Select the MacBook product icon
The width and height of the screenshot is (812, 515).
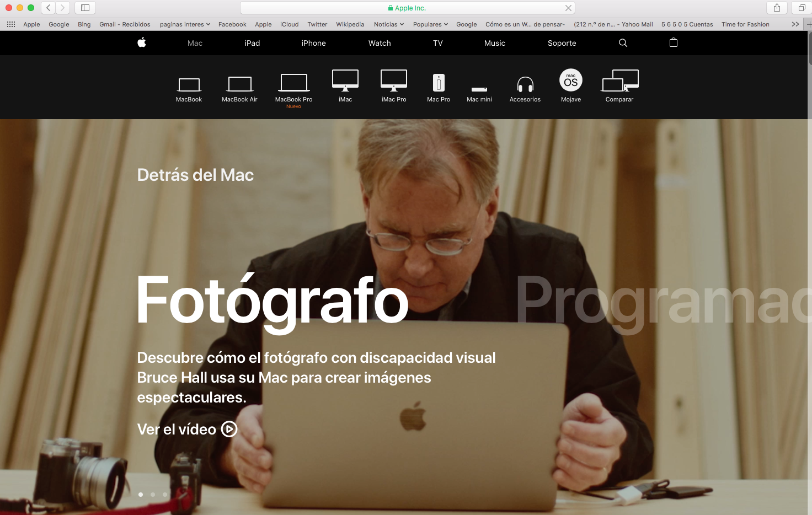click(189, 84)
